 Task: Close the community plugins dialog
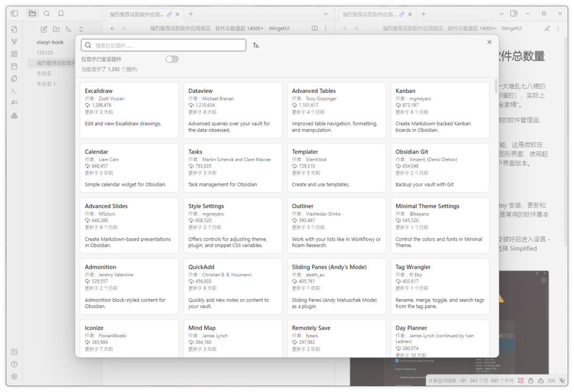click(489, 42)
